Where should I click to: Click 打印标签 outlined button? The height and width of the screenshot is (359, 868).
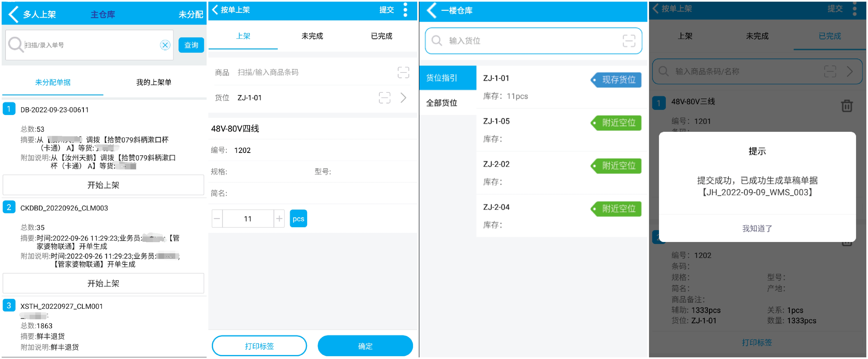click(x=259, y=346)
